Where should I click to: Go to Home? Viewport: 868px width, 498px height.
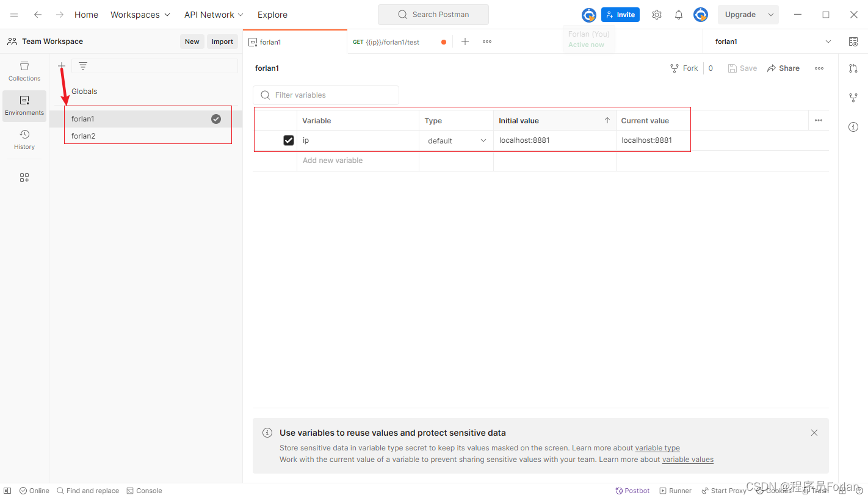(86, 15)
